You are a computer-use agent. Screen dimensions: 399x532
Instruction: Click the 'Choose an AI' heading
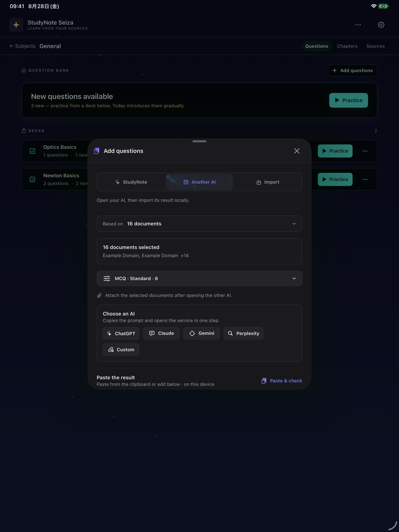pos(119,314)
